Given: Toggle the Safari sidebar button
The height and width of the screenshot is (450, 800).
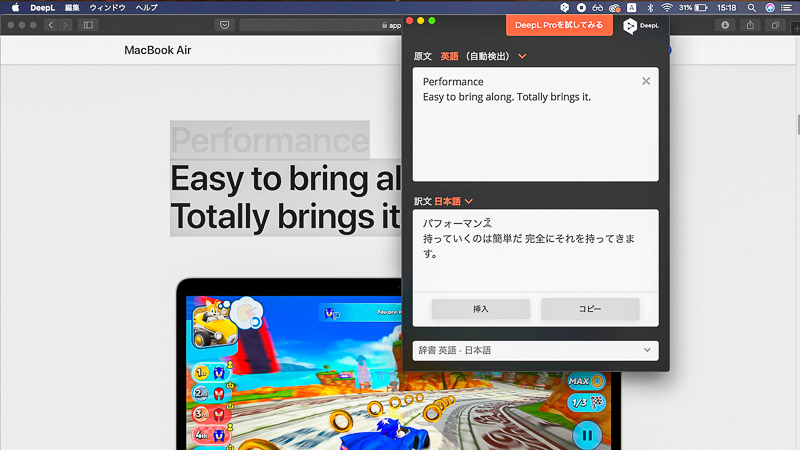Looking at the screenshot, I should 88,24.
